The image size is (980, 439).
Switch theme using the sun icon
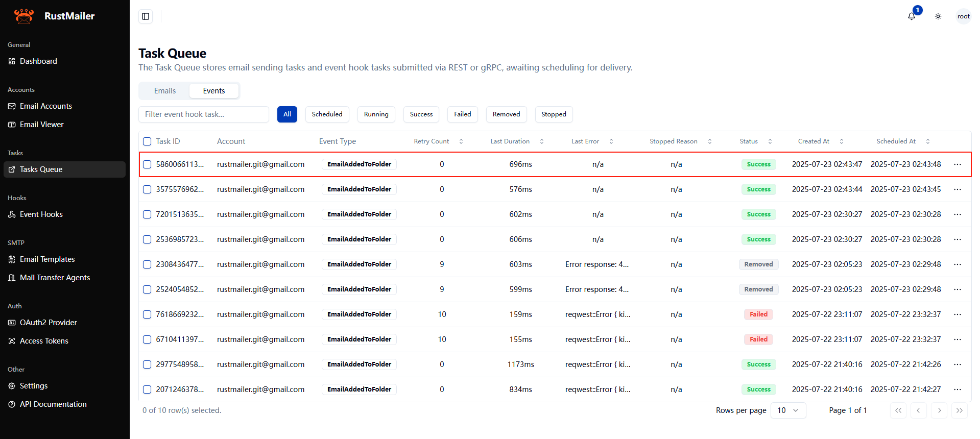coord(938,16)
